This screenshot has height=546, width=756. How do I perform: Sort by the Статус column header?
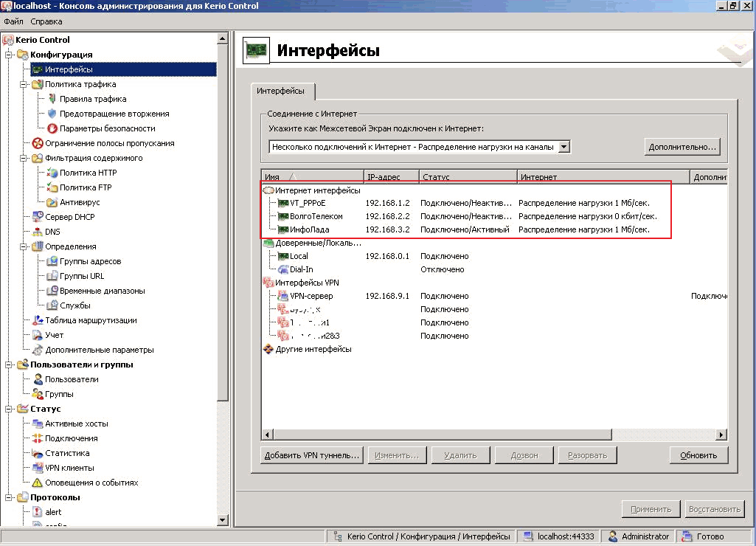coord(468,177)
